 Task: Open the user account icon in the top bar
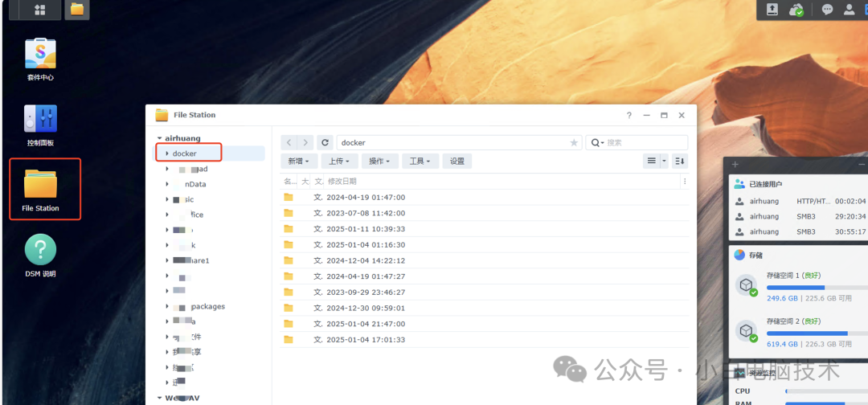849,10
